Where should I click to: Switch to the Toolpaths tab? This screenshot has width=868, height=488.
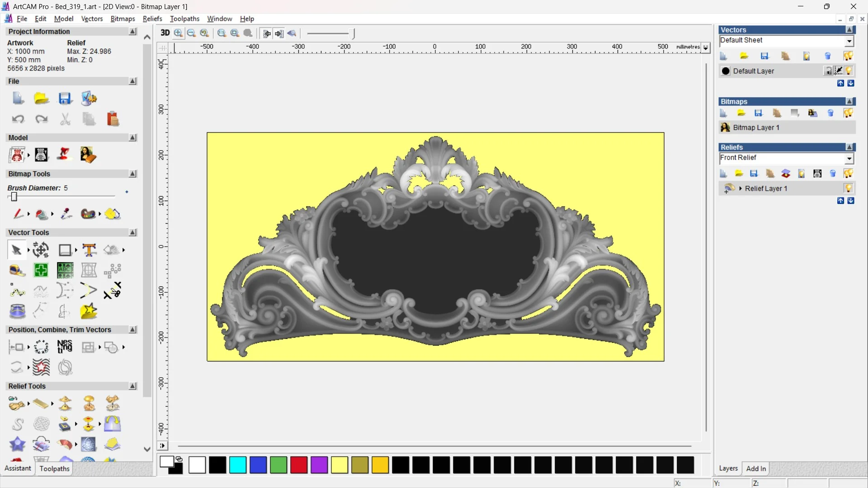(x=54, y=469)
